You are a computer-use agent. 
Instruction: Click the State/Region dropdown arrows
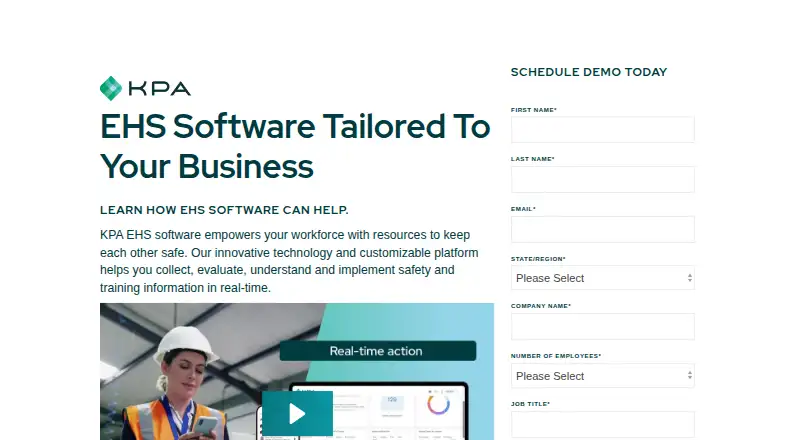[689, 278]
